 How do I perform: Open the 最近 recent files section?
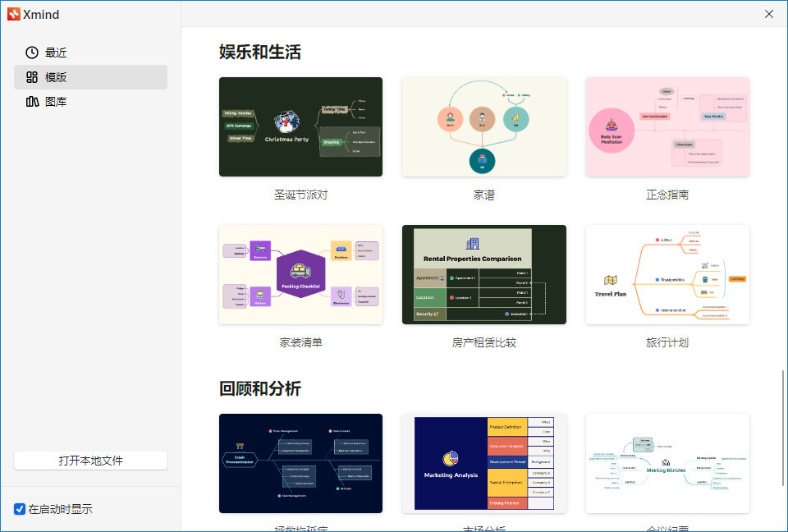click(90, 53)
